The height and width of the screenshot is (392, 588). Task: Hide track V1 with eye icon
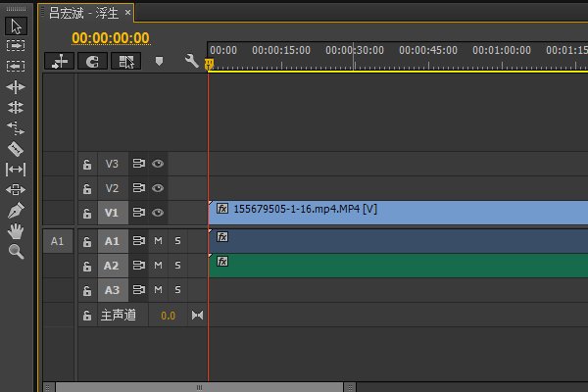tap(158, 213)
